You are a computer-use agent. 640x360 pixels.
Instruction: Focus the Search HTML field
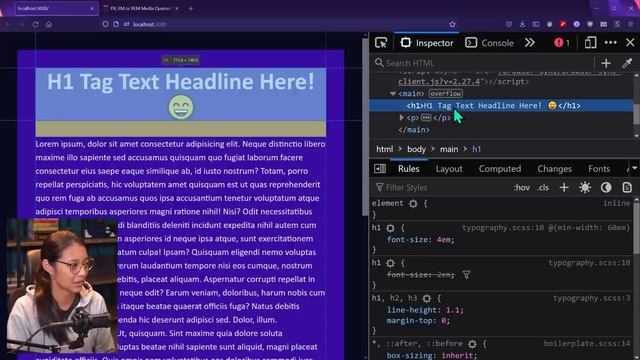[484, 63]
